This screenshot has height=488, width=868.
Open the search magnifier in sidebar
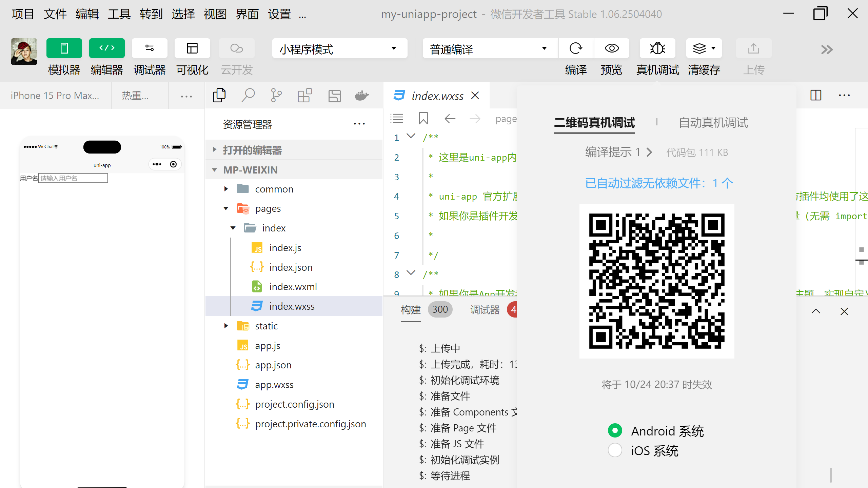tap(248, 96)
